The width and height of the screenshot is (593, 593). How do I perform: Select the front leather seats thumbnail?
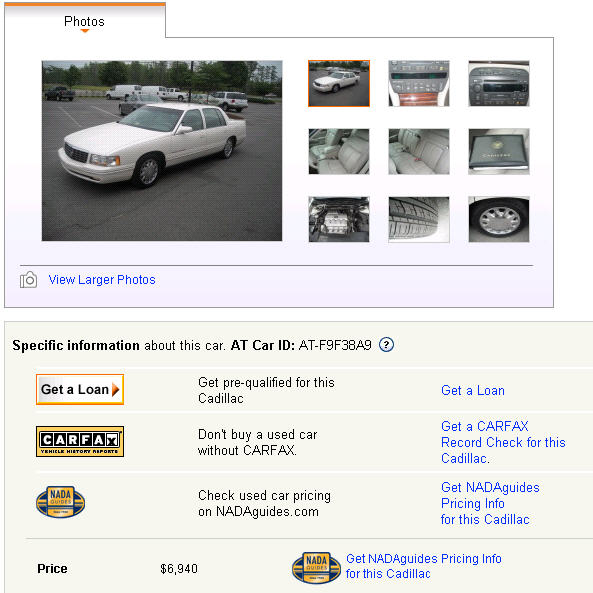coord(339,151)
